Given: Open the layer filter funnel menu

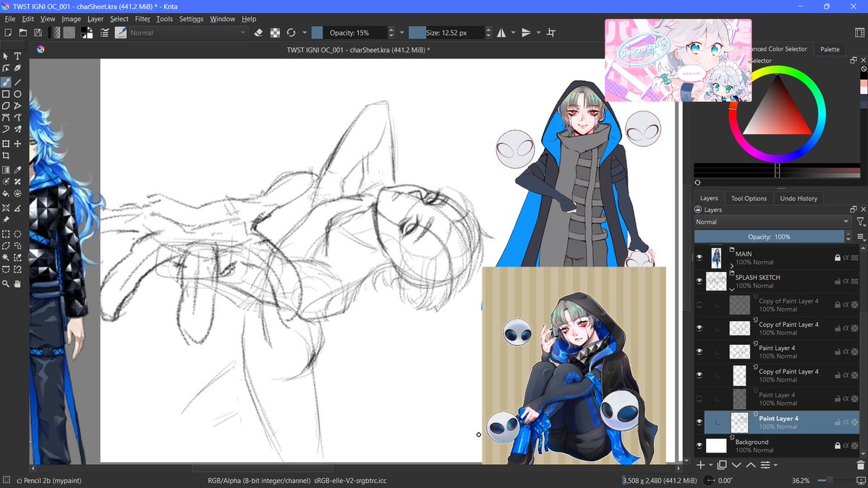Looking at the screenshot, I should tap(860, 222).
